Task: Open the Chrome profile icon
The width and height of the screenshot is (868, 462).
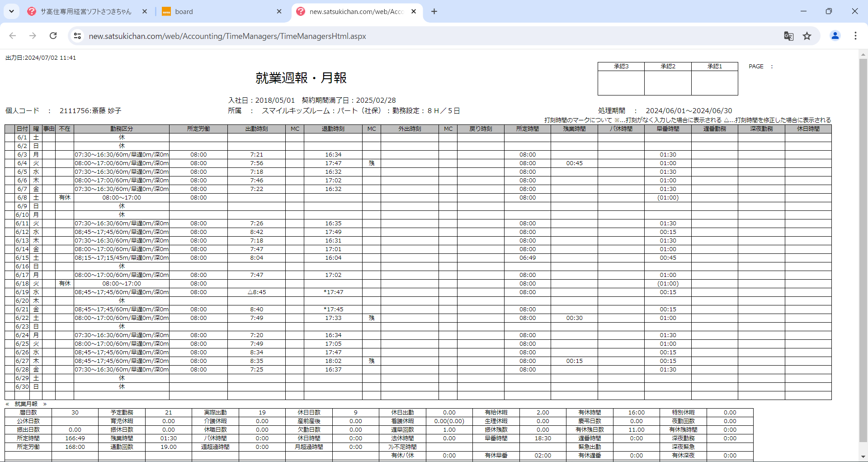Action: [835, 36]
